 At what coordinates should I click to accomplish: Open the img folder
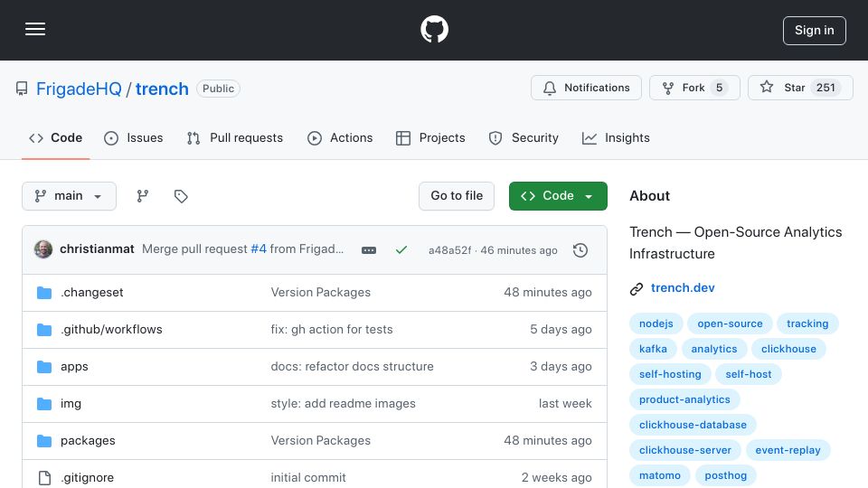(x=71, y=403)
